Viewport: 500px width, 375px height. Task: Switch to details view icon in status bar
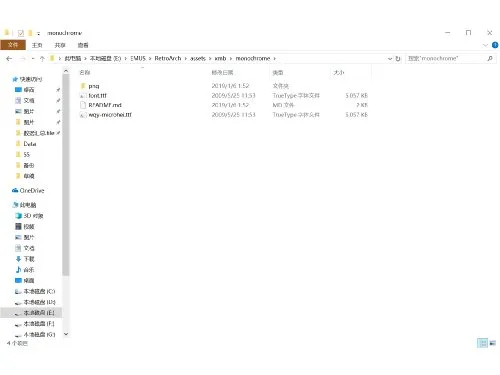point(482,343)
